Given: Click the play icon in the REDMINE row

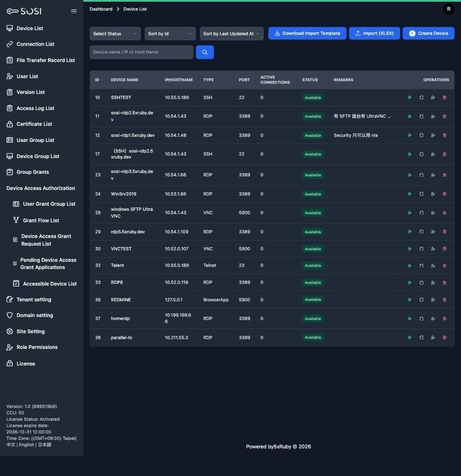Looking at the screenshot, I should pyautogui.click(x=410, y=300).
